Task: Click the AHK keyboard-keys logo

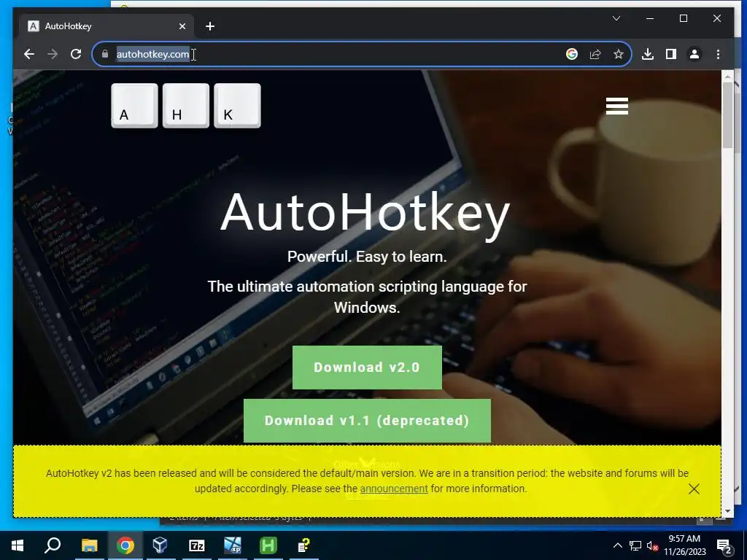Action: [x=186, y=106]
